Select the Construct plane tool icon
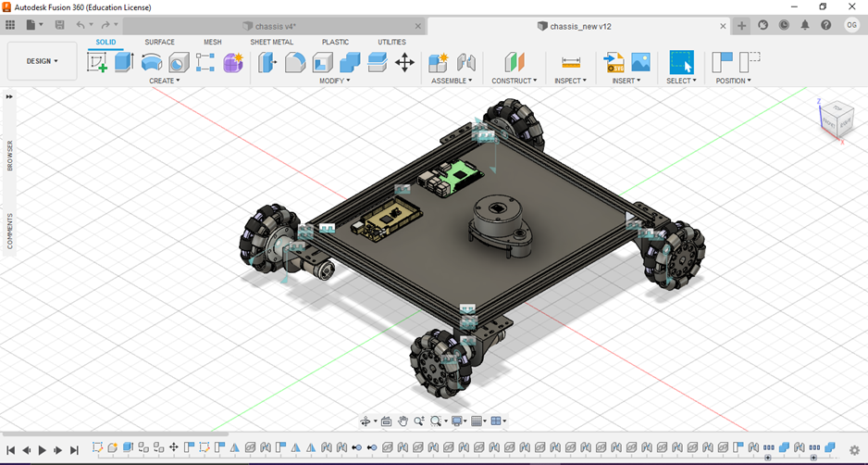Image resolution: width=868 pixels, height=465 pixels. pos(515,62)
